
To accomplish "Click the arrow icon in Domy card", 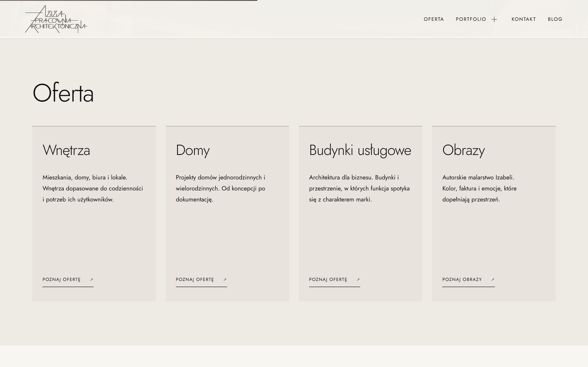I will pyautogui.click(x=225, y=280).
